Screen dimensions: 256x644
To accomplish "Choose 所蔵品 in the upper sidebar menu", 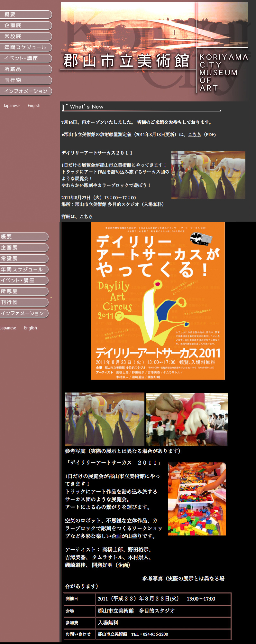I will 26,69.
